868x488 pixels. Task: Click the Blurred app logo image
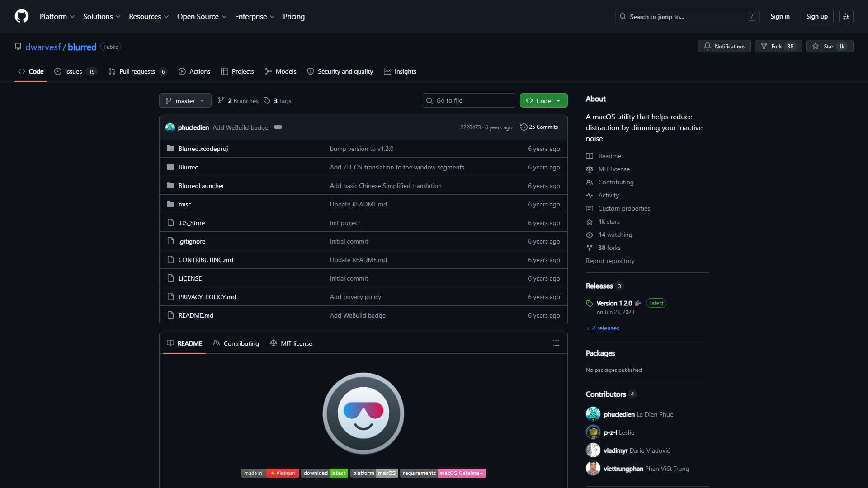[363, 413]
